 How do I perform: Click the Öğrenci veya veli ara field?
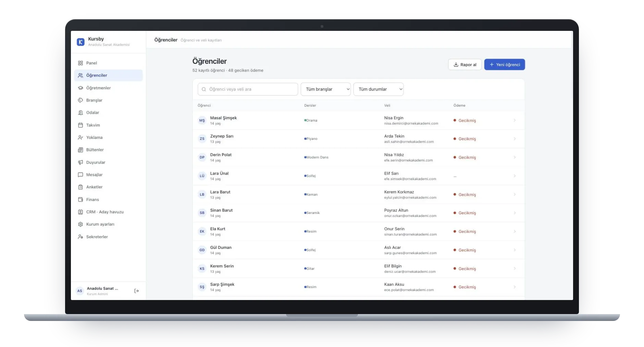click(x=248, y=89)
